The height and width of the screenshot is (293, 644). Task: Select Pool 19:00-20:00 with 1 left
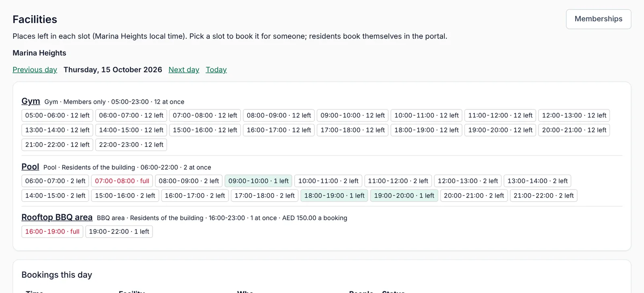point(404,196)
